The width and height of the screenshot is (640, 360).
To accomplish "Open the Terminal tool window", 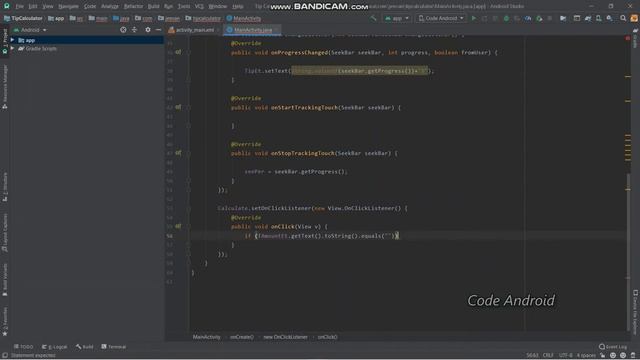I will coord(114,347).
